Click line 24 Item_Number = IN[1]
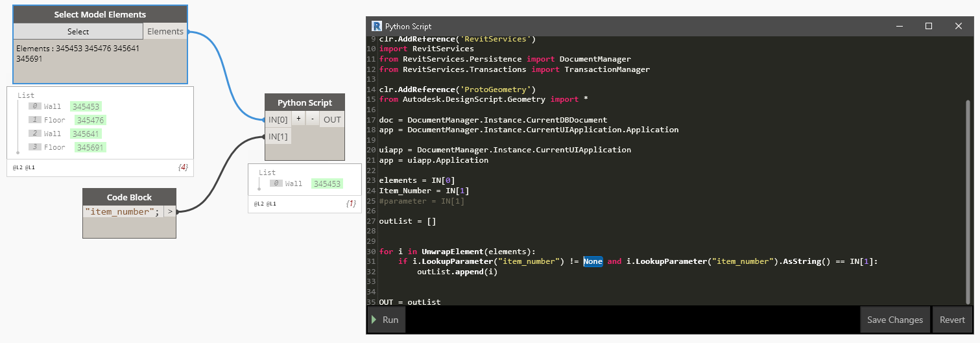The height and width of the screenshot is (343, 980). coord(424,191)
